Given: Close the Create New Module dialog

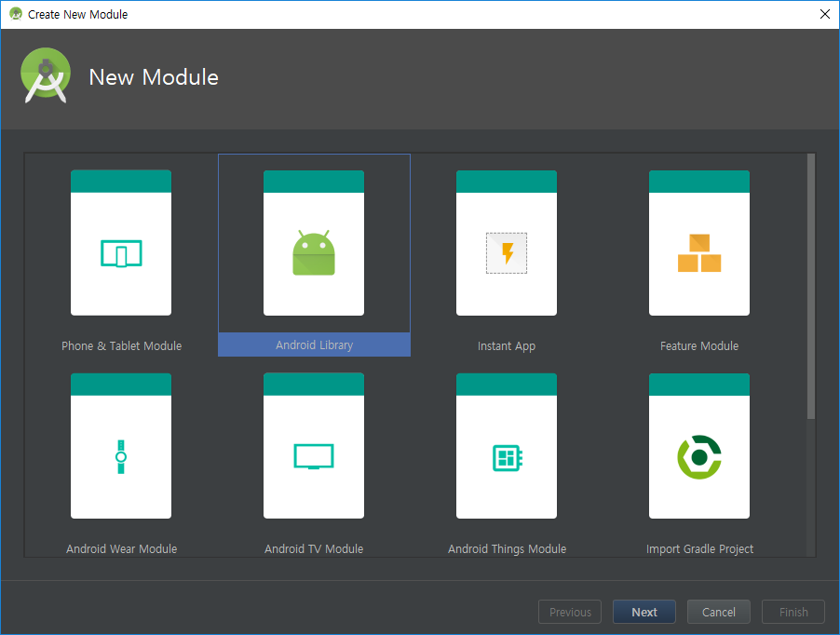Looking at the screenshot, I should [825, 14].
